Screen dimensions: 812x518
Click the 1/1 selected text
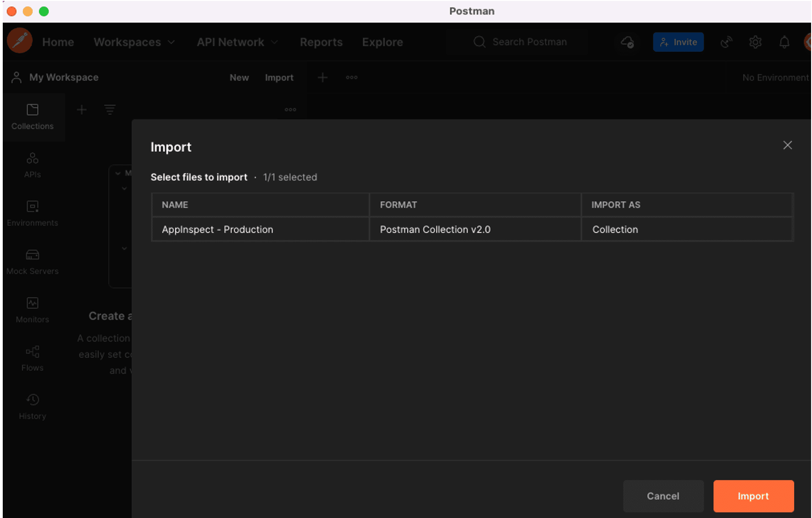pyautogui.click(x=290, y=177)
